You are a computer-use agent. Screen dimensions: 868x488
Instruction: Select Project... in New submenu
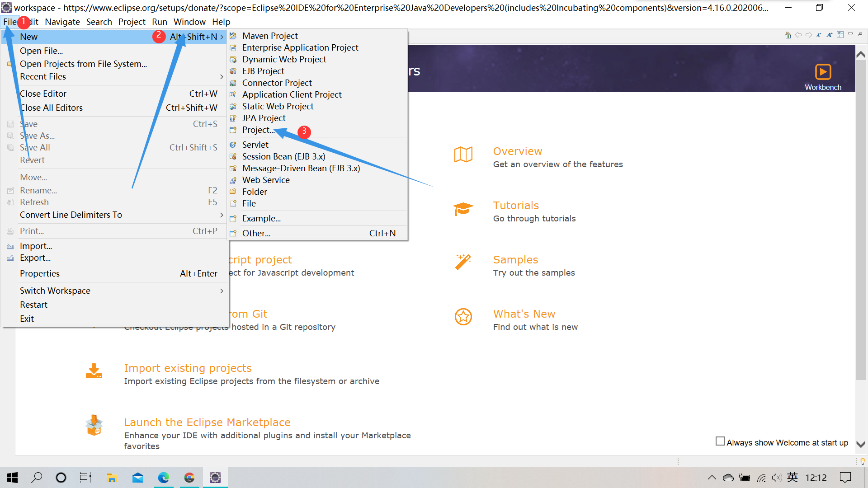coord(258,130)
